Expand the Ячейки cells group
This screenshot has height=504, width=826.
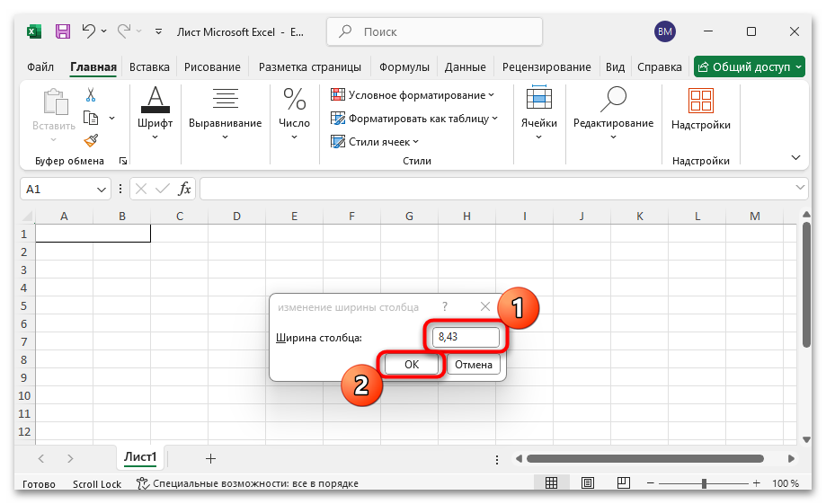pyautogui.click(x=539, y=113)
